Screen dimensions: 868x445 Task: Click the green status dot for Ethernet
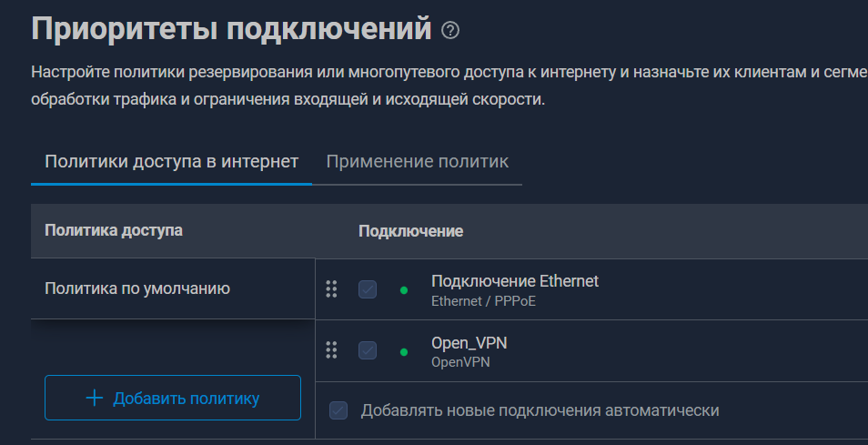coord(403,290)
